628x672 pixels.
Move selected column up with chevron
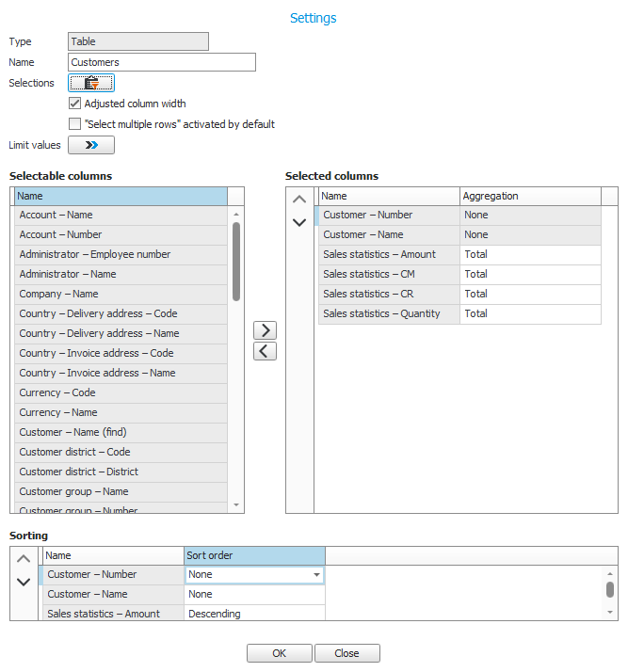299,200
